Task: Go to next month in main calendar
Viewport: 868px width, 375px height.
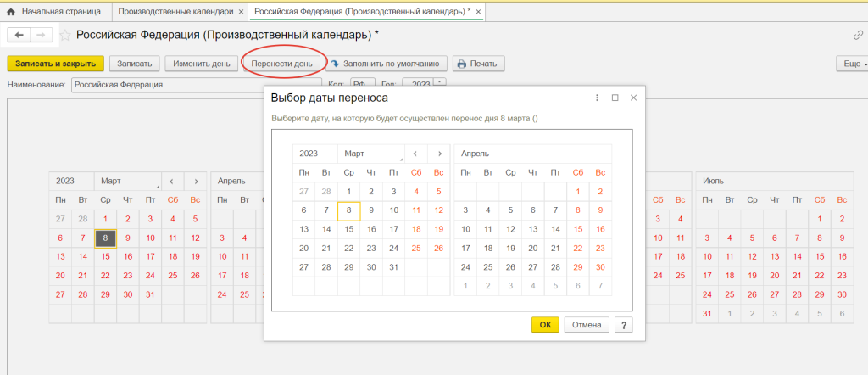Action: pyautogui.click(x=196, y=181)
